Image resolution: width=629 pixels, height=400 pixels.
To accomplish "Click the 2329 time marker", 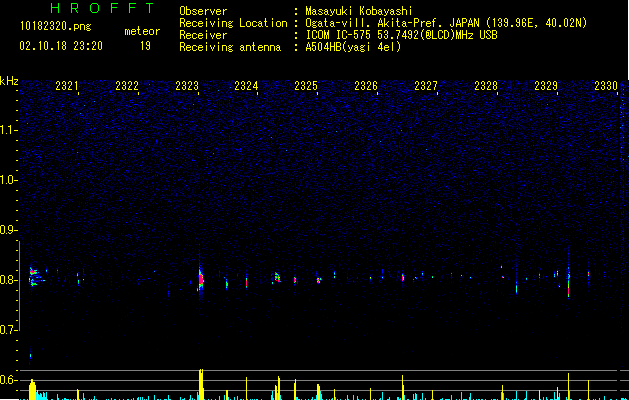I will pyautogui.click(x=546, y=86).
